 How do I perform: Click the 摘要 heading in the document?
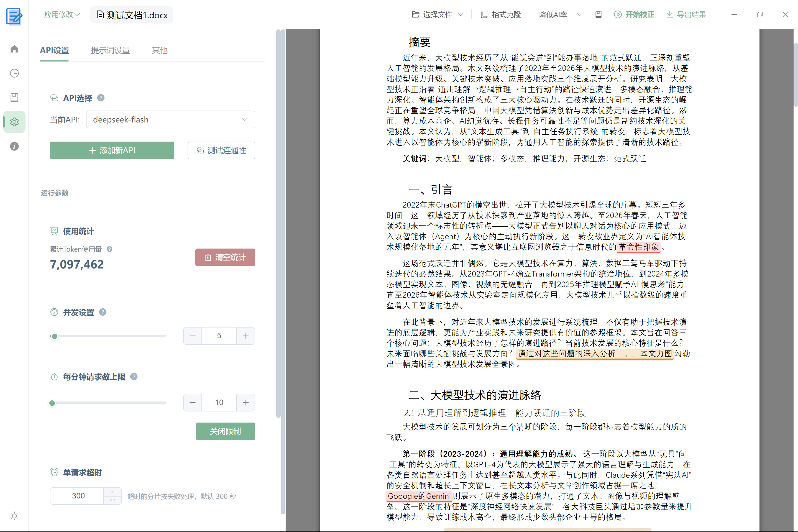coord(419,42)
